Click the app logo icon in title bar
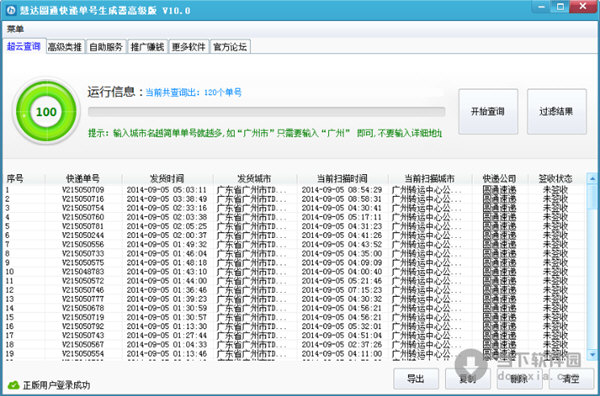 point(11,10)
